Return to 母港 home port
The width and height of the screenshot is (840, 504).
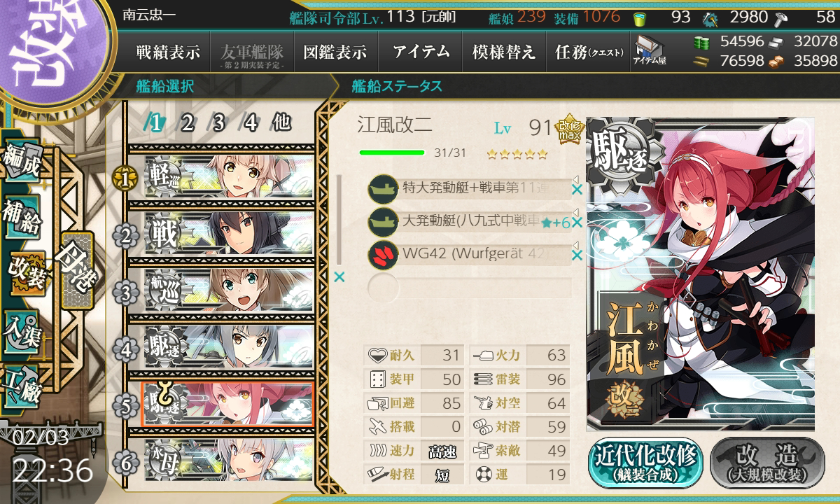(76, 272)
